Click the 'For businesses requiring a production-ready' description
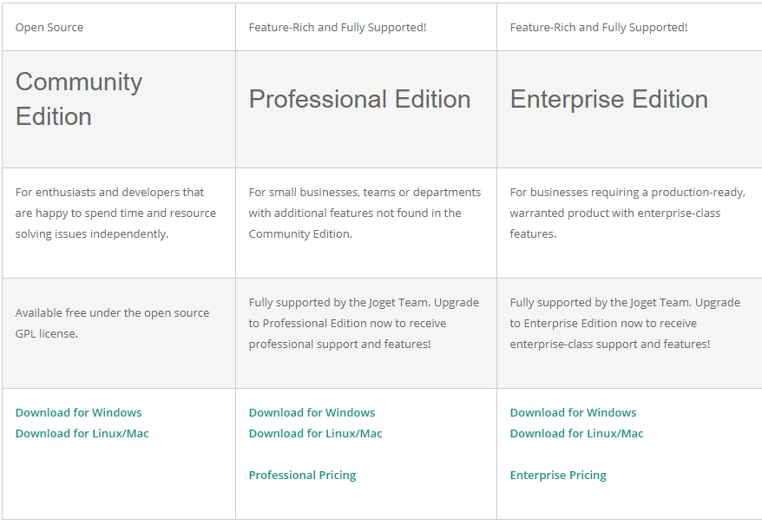The width and height of the screenshot is (762, 532). [x=627, y=213]
